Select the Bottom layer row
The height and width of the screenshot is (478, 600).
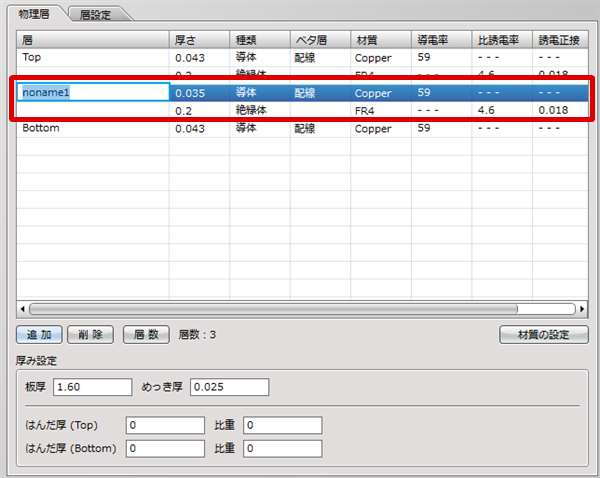[90, 129]
